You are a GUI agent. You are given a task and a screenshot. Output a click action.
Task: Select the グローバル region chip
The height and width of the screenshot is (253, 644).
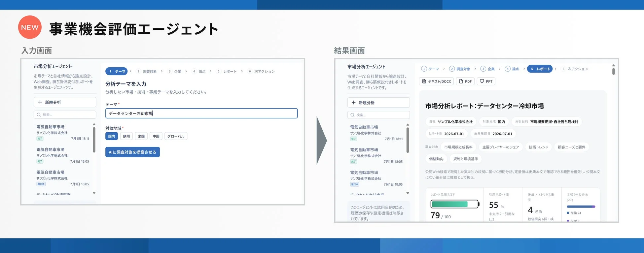(176, 136)
